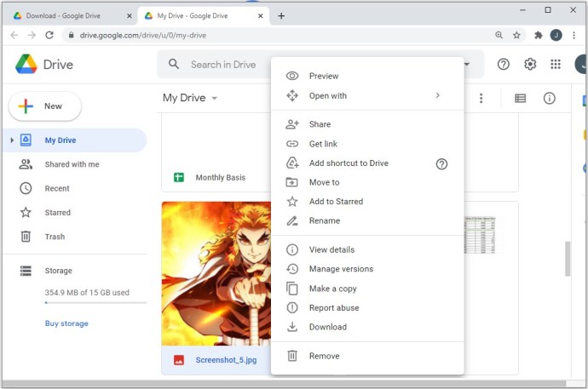
Task: Open Buy storage link
Action: [x=66, y=323]
